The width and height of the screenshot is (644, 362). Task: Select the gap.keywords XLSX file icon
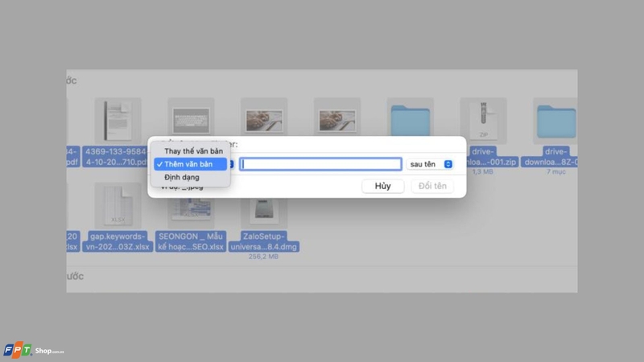pyautogui.click(x=118, y=206)
